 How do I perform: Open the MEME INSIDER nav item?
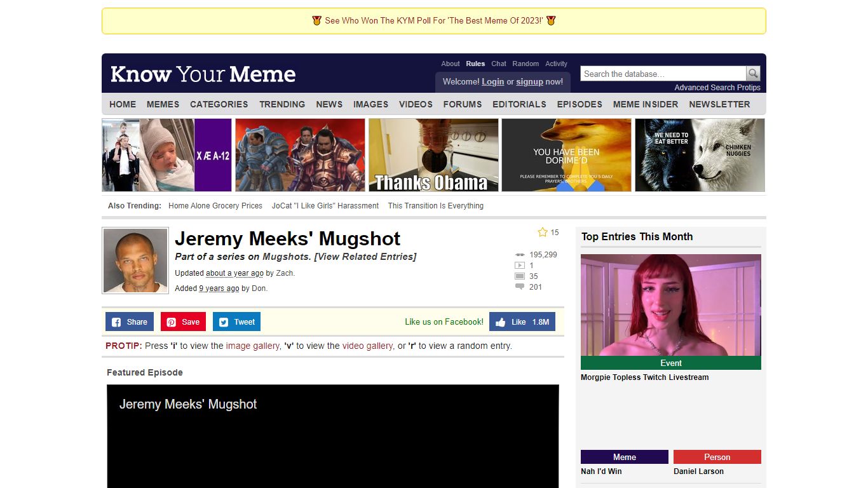point(646,104)
